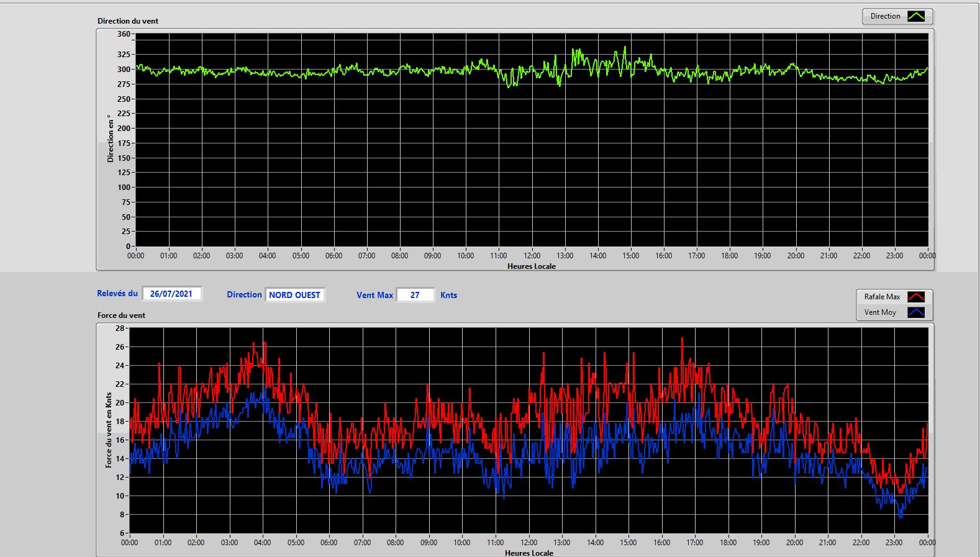
Task: Click the 'Relevés du' label
Action: (x=117, y=293)
